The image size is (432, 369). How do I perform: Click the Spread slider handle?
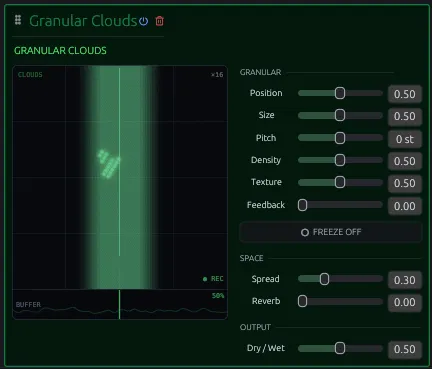coord(324,279)
